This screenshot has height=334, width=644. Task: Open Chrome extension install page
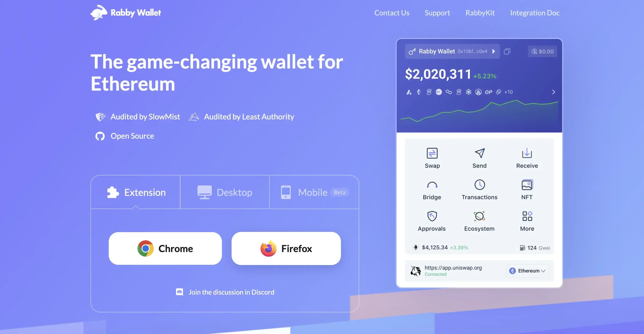point(165,248)
